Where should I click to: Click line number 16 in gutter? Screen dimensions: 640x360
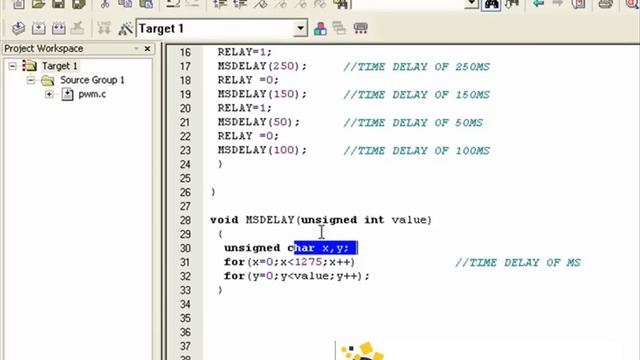pos(185,53)
